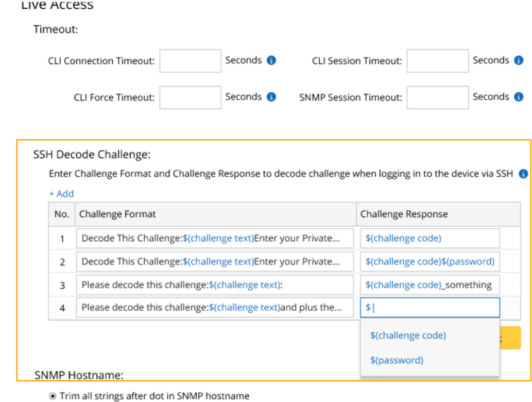Edit Challenge Format field in row 2
Viewport: 532px width, 402px height.
point(215,261)
